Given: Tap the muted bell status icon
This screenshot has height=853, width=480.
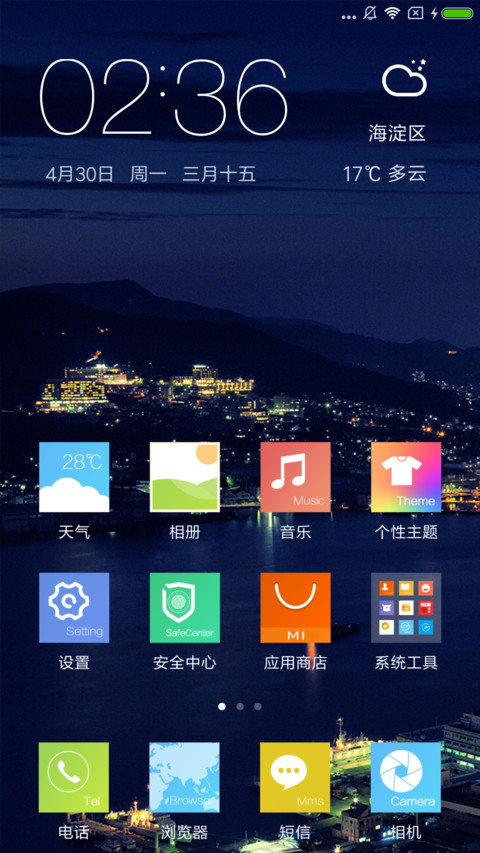Looking at the screenshot, I should [370, 13].
